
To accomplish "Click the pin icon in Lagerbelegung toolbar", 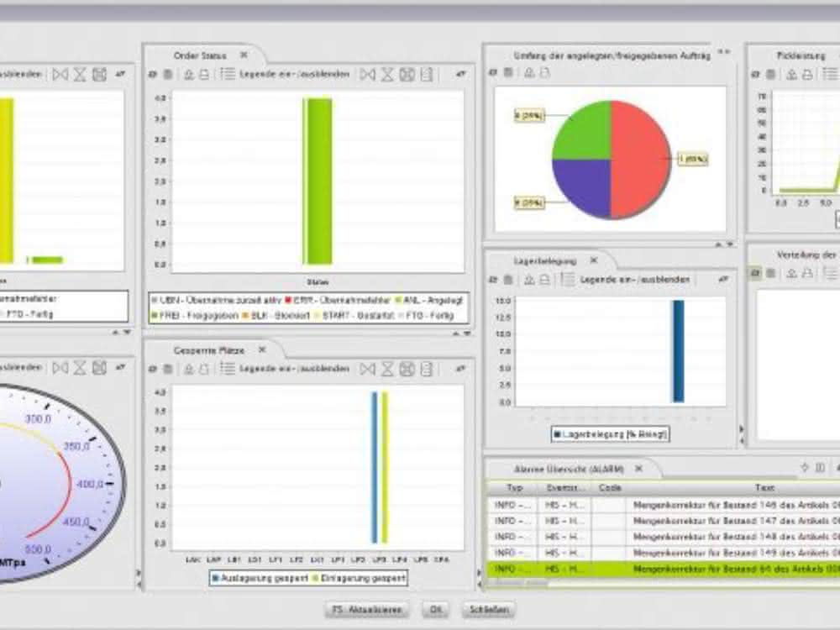I will [x=723, y=279].
